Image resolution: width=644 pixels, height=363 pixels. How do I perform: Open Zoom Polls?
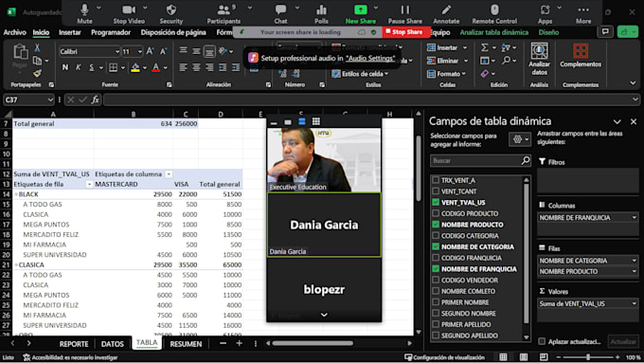coord(321,14)
